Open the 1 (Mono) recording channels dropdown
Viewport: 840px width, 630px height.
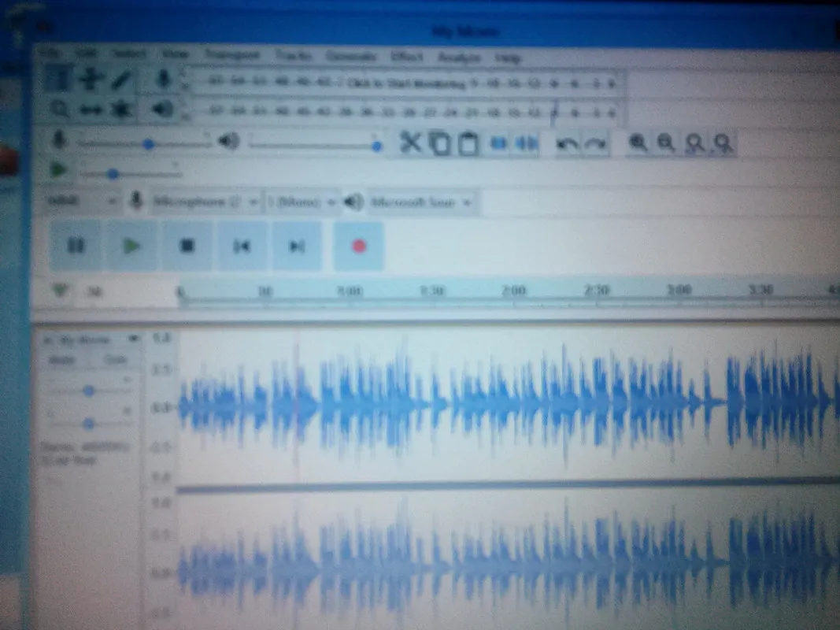(x=302, y=202)
